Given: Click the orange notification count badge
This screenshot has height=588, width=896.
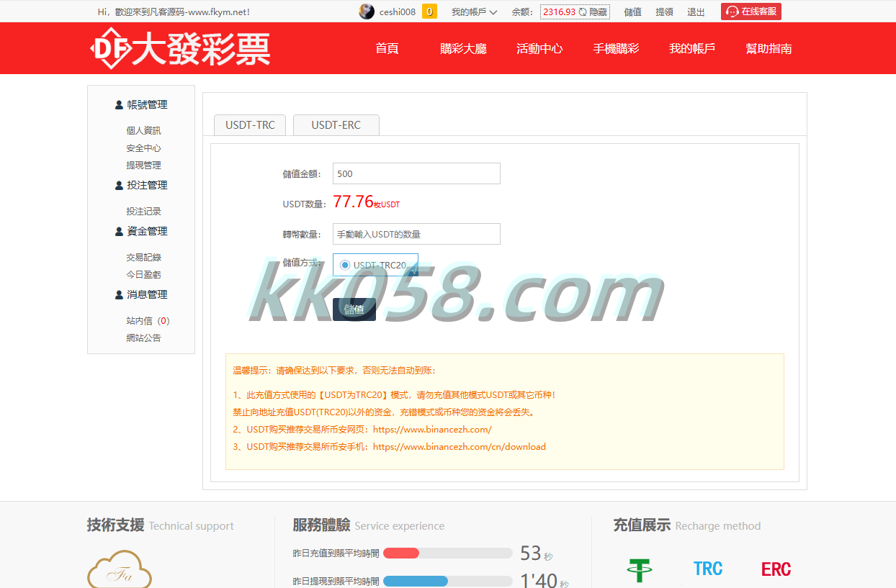Looking at the screenshot, I should point(429,12).
